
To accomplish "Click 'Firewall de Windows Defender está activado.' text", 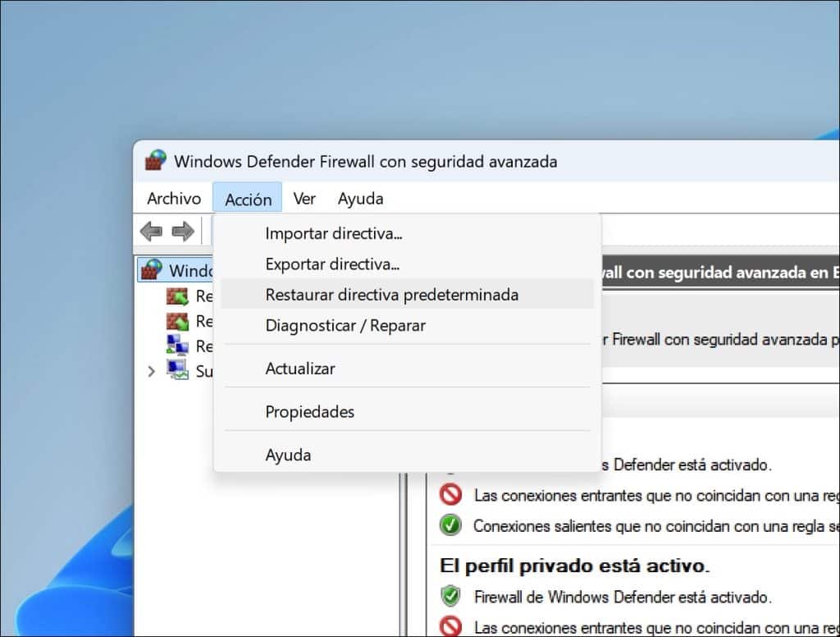I will click(x=623, y=597).
